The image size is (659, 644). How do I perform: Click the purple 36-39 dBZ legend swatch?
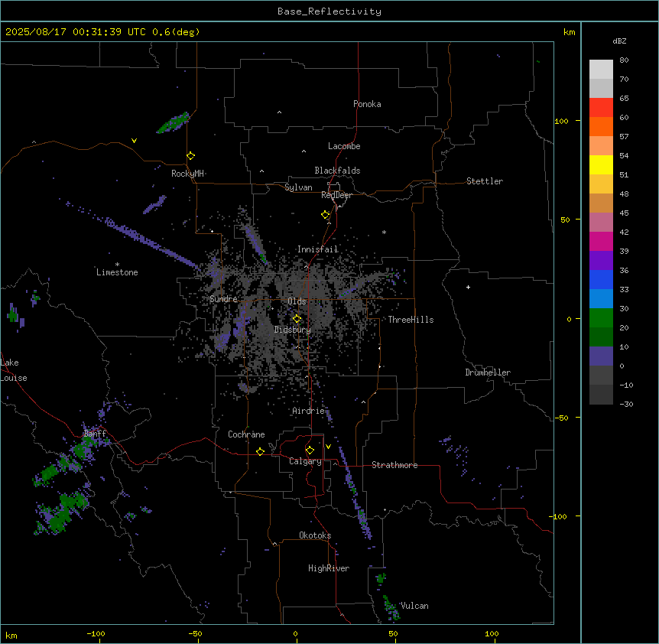pos(601,261)
